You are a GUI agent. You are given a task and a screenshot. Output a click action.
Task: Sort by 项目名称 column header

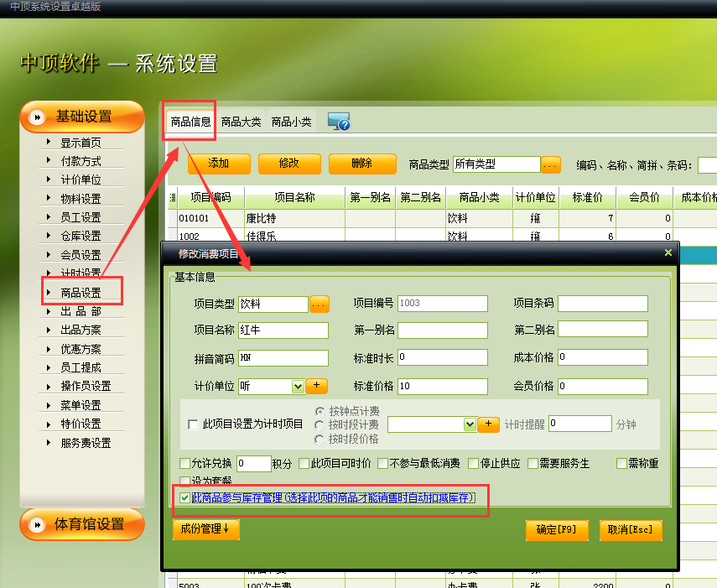294,197
